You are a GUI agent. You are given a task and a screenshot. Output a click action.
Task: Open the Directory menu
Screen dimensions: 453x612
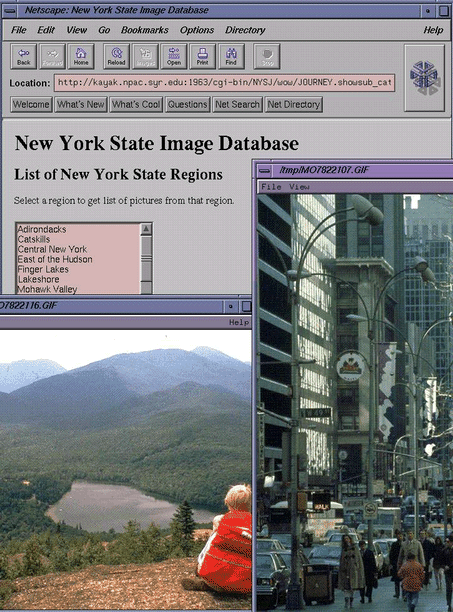point(245,30)
